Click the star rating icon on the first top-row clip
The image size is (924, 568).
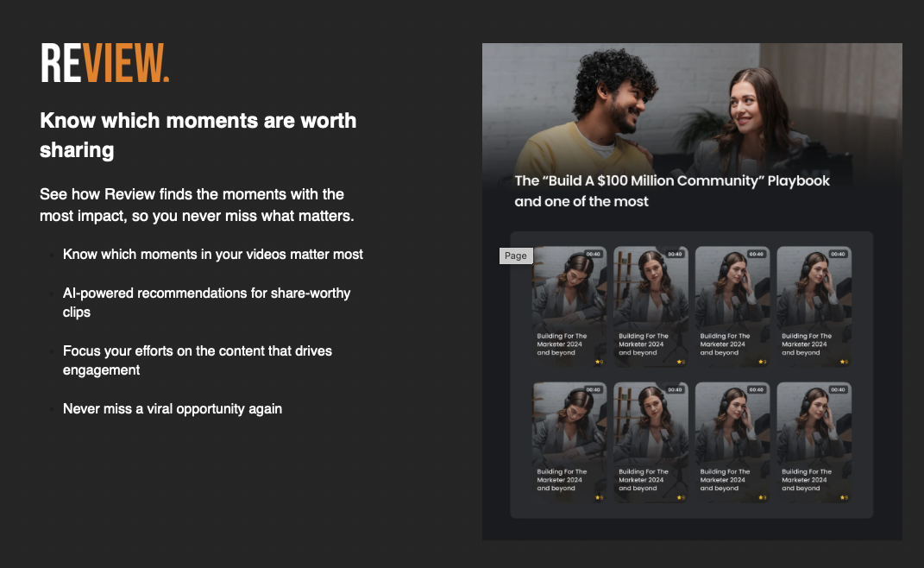[x=599, y=362]
